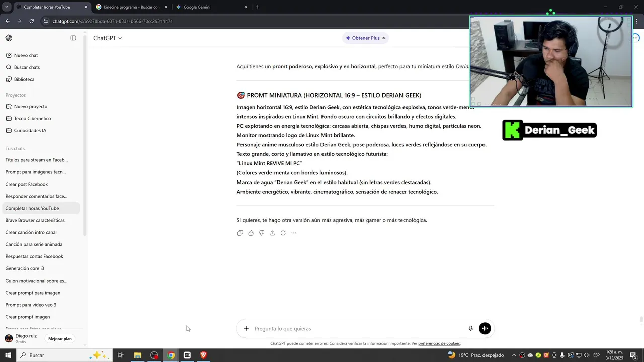The image size is (644, 362).
Task: Dismiss the Obtener Plus banner
Action: (x=383, y=38)
